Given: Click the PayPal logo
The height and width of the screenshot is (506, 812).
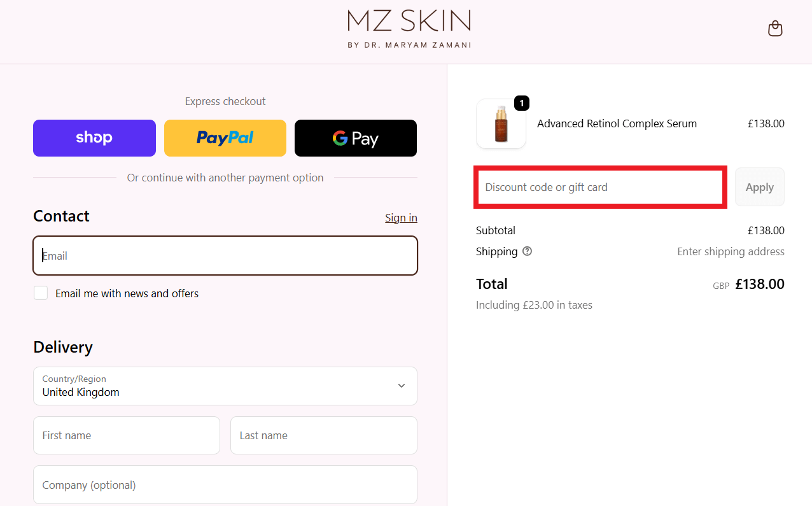Looking at the screenshot, I should [225, 137].
